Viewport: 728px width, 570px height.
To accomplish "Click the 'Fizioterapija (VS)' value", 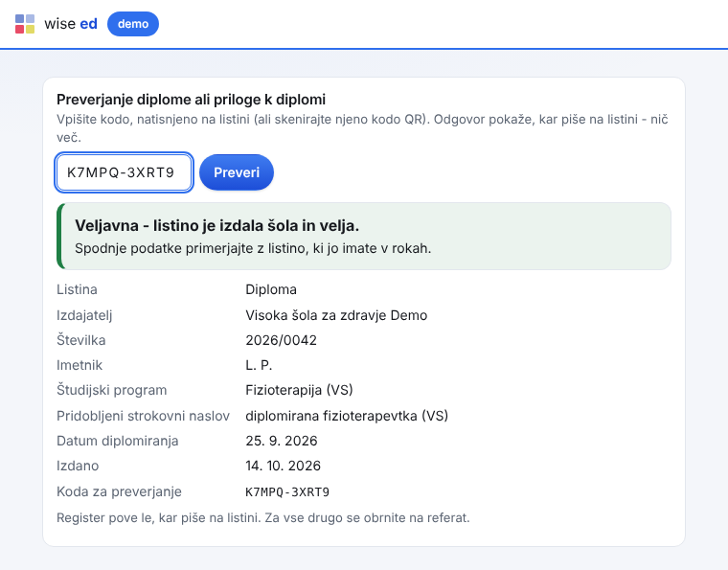I will 299,390.
